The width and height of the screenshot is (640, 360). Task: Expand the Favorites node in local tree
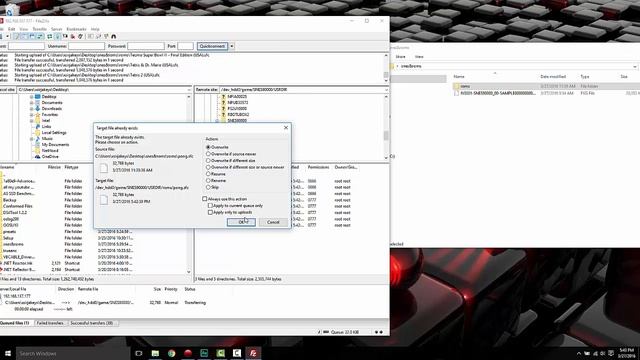tap(31, 115)
